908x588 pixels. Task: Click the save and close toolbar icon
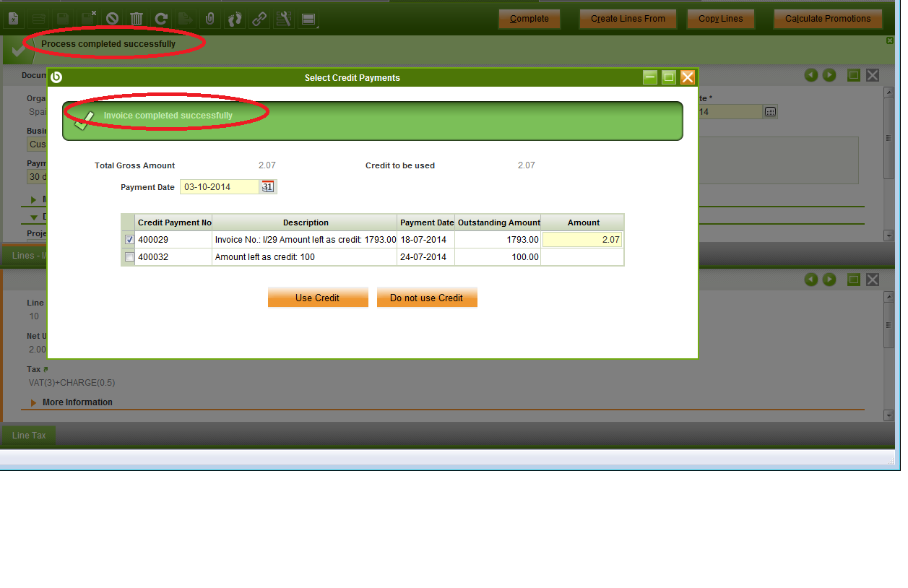coord(87,19)
